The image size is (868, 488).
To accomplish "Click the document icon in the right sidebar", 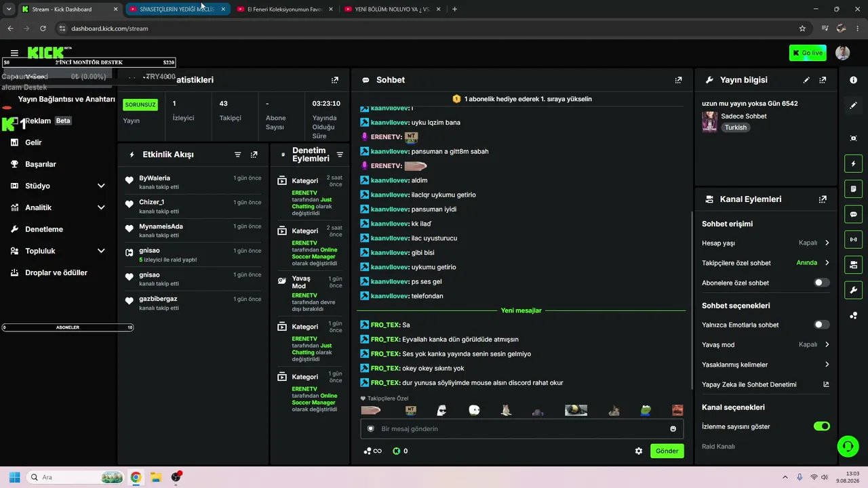I will (853, 188).
